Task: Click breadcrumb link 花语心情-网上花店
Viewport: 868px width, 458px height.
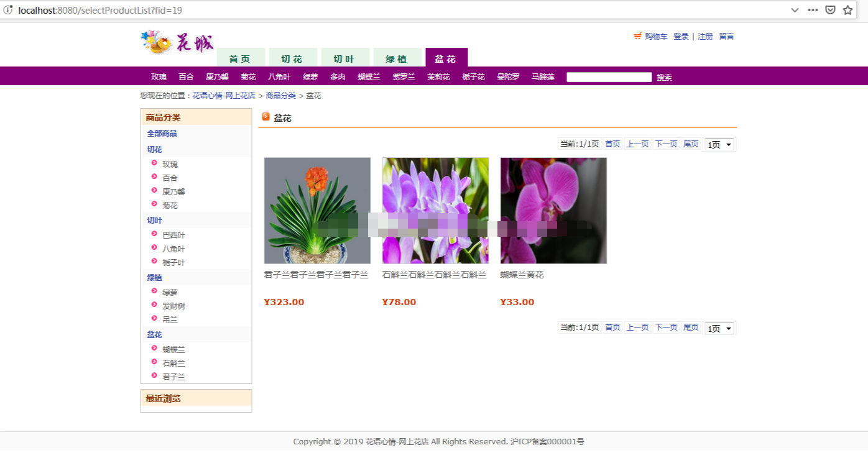Action: point(224,96)
